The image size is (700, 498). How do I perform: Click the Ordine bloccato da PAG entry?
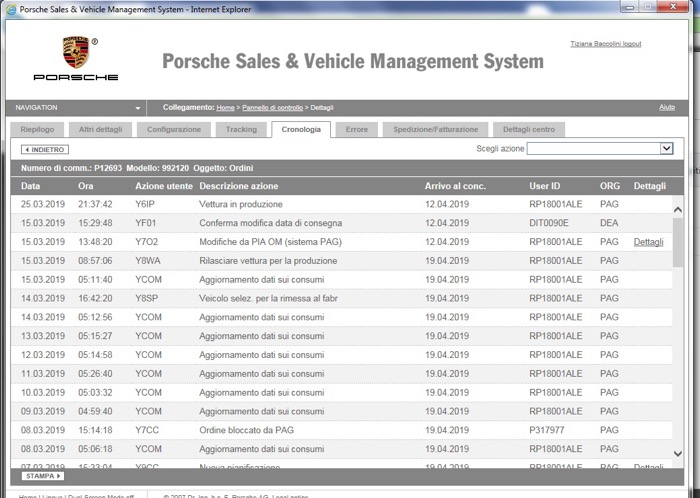(x=246, y=430)
